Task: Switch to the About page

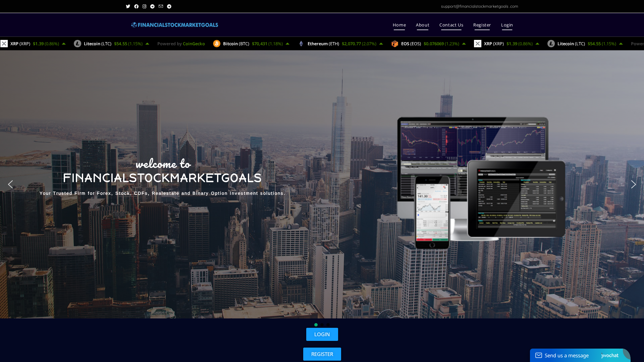Action: coord(422,25)
